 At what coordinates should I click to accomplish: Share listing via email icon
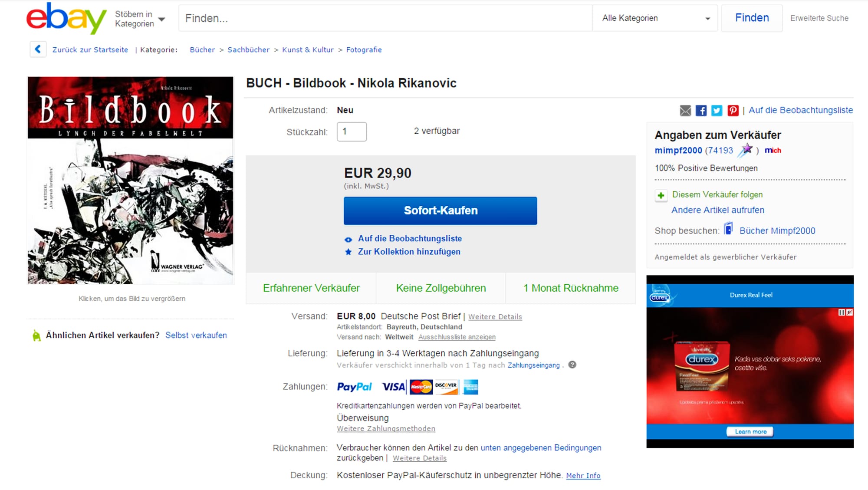click(685, 111)
